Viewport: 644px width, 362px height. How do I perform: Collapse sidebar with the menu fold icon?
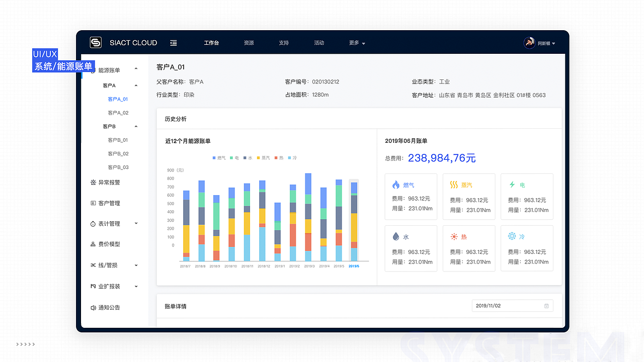click(174, 43)
